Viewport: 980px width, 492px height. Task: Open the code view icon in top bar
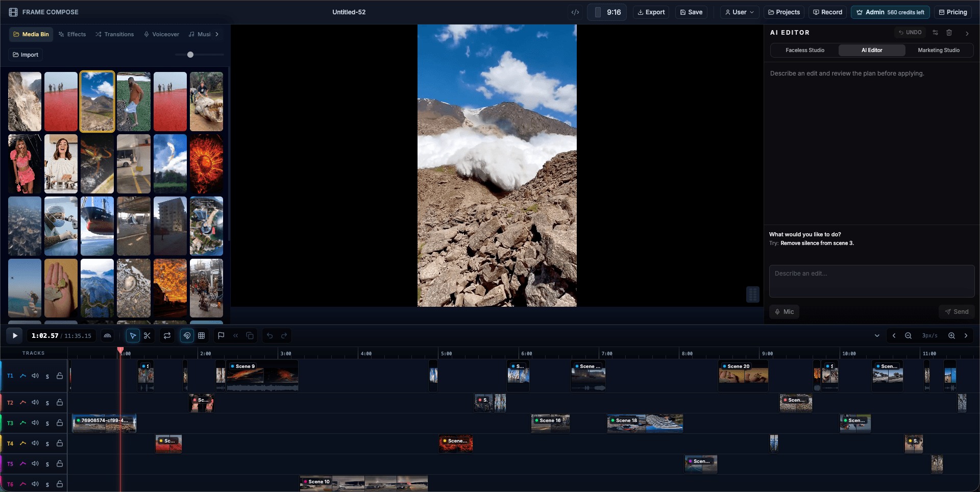click(x=575, y=12)
